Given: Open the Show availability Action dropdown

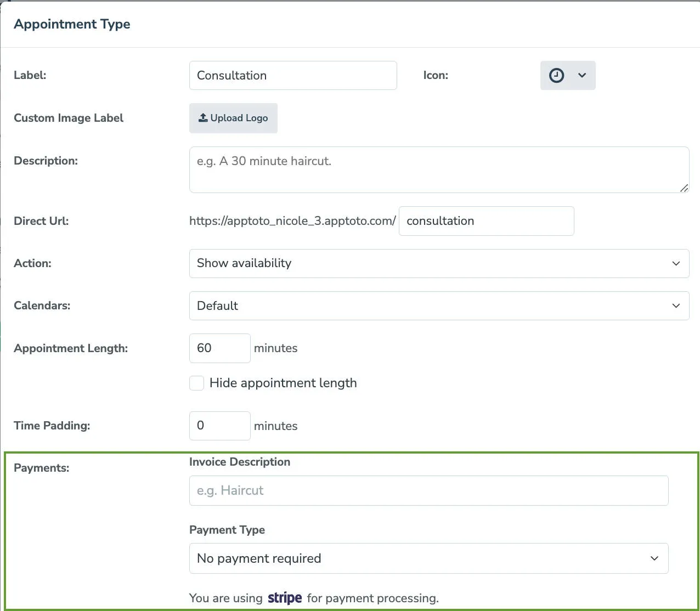Looking at the screenshot, I should [439, 263].
